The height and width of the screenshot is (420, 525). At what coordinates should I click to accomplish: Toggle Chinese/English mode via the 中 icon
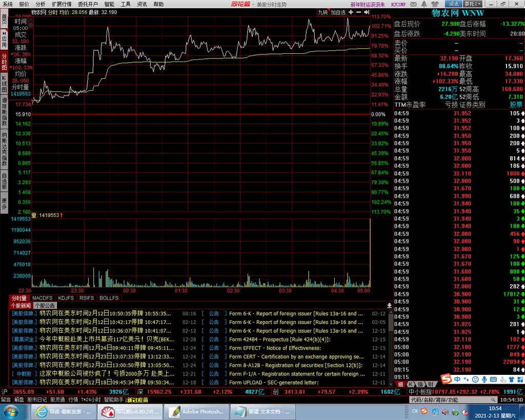(x=457, y=379)
